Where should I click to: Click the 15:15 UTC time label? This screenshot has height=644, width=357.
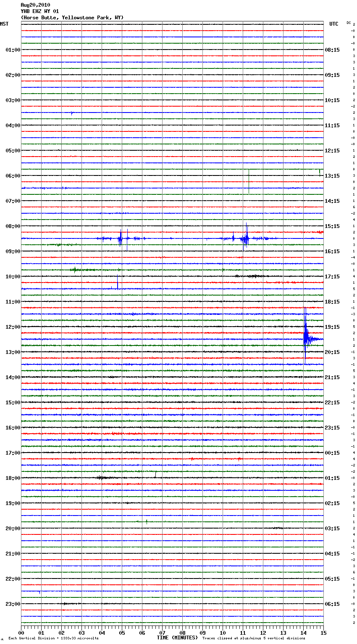tap(332, 226)
